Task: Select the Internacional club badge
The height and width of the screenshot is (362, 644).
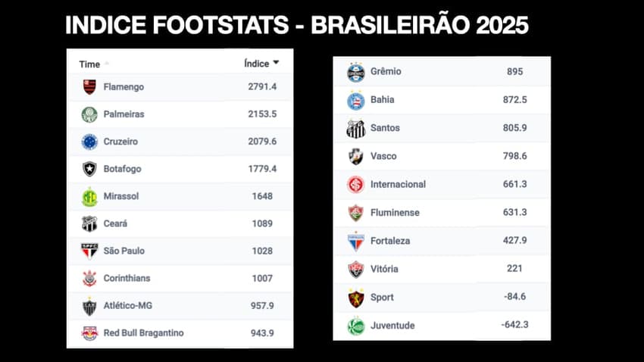Action: pos(355,185)
